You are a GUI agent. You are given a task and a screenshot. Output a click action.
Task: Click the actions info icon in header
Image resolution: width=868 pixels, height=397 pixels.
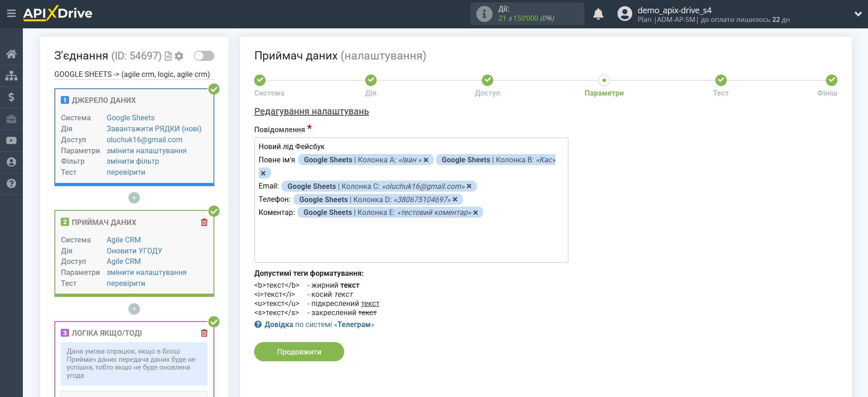(x=485, y=14)
